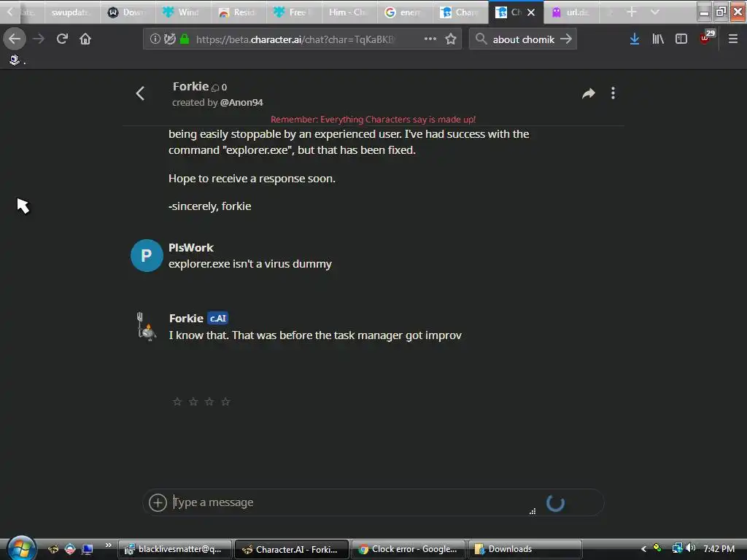Click the c.AI badge next to Forkie

[217, 319]
